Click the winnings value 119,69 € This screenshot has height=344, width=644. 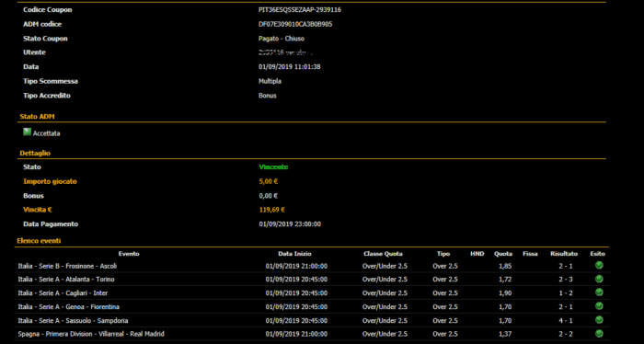click(x=272, y=210)
